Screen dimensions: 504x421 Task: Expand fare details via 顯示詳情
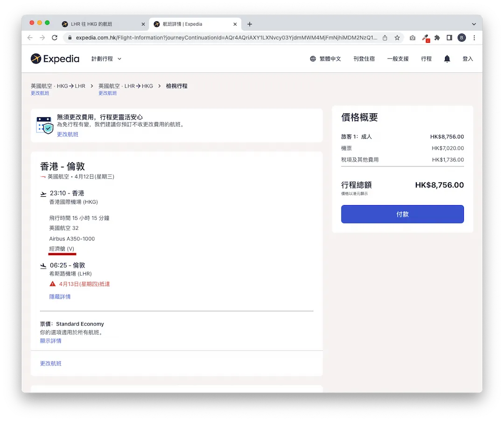[x=50, y=341]
